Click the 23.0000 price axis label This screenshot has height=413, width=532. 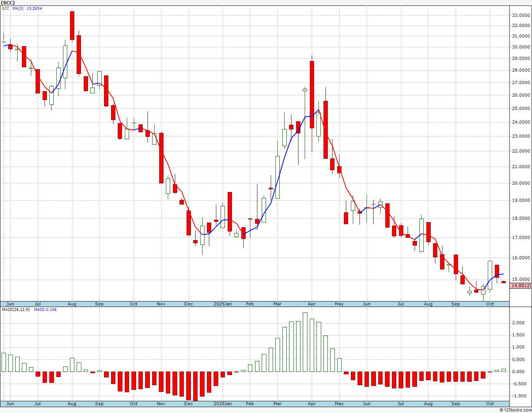point(521,136)
